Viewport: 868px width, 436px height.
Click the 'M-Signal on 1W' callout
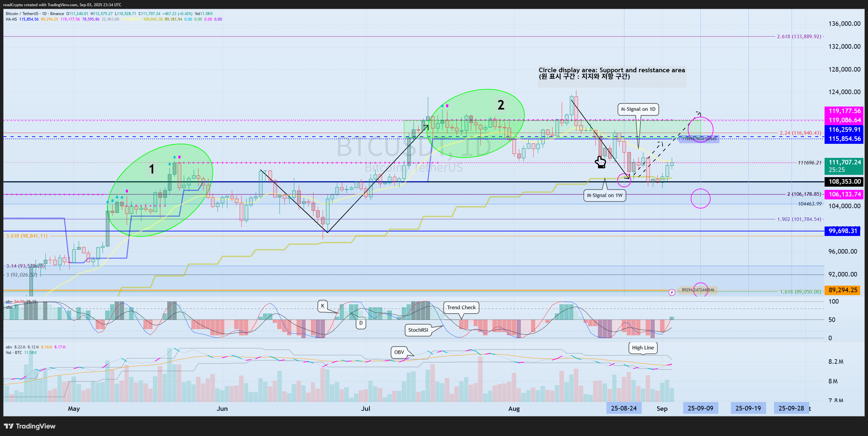(x=604, y=195)
